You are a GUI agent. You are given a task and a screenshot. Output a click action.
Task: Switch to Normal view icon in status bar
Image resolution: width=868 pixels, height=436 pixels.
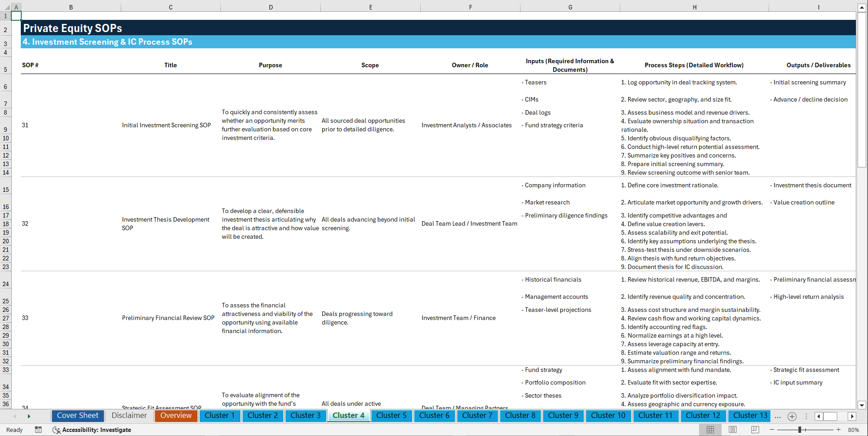point(709,430)
